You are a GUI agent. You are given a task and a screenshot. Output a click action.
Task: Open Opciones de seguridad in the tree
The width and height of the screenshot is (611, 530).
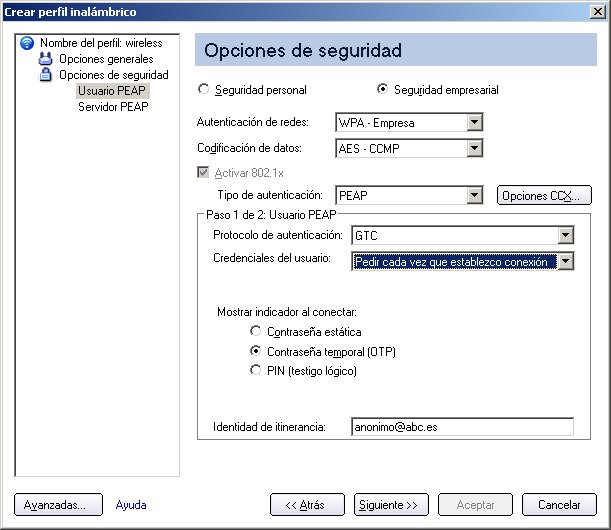[x=114, y=75]
